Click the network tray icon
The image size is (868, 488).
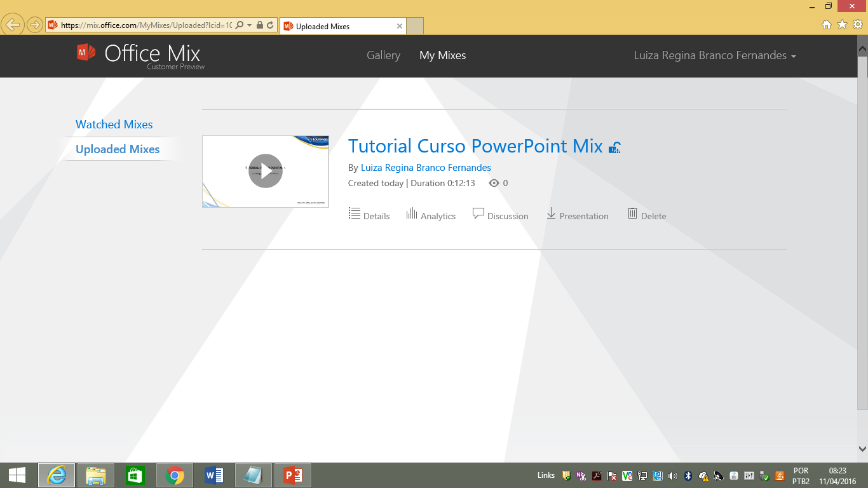coord(642,476)
